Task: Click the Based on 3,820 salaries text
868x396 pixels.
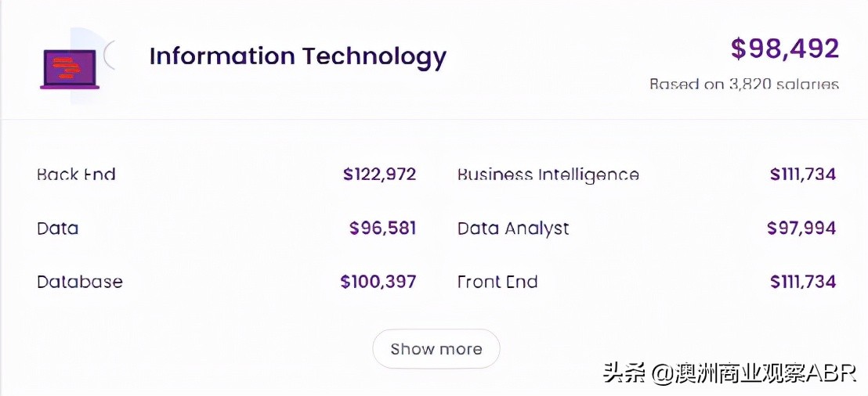Action: click(x=744, y=84)
